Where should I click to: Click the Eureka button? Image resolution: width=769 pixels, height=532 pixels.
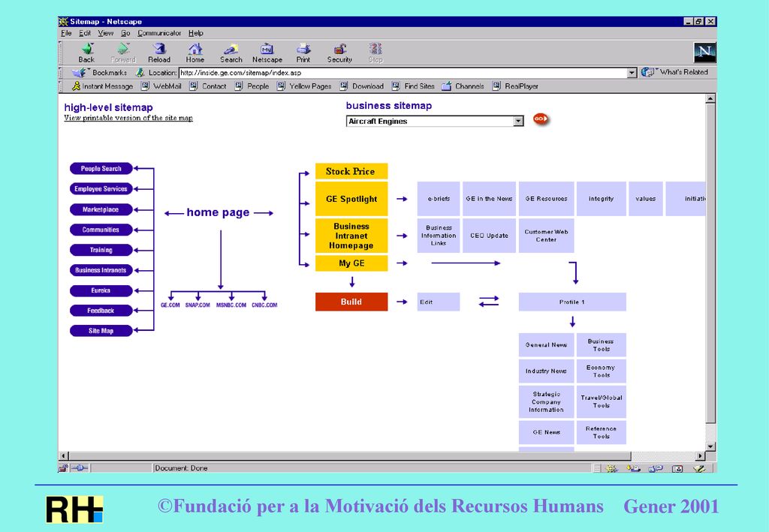[x=101, y=290]
